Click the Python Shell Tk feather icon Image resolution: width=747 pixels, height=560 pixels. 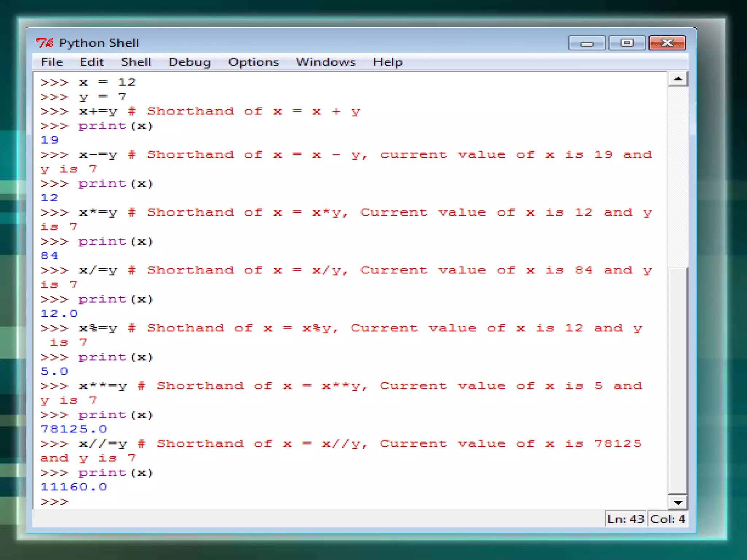click(x=44, y=43)
